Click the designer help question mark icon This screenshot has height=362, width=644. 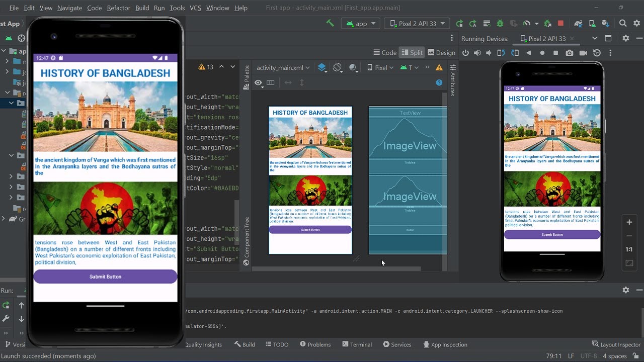[439, 82]
